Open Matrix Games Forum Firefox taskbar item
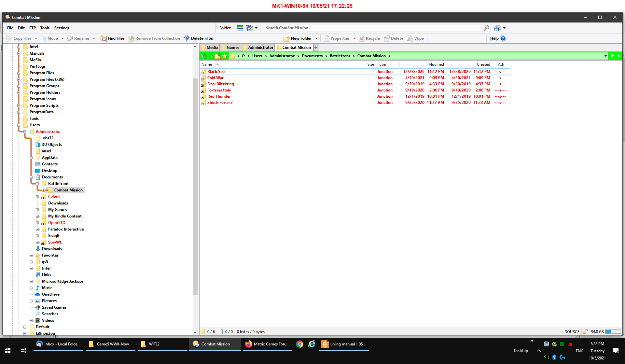 pyautogui.click(x=267, y=344)
